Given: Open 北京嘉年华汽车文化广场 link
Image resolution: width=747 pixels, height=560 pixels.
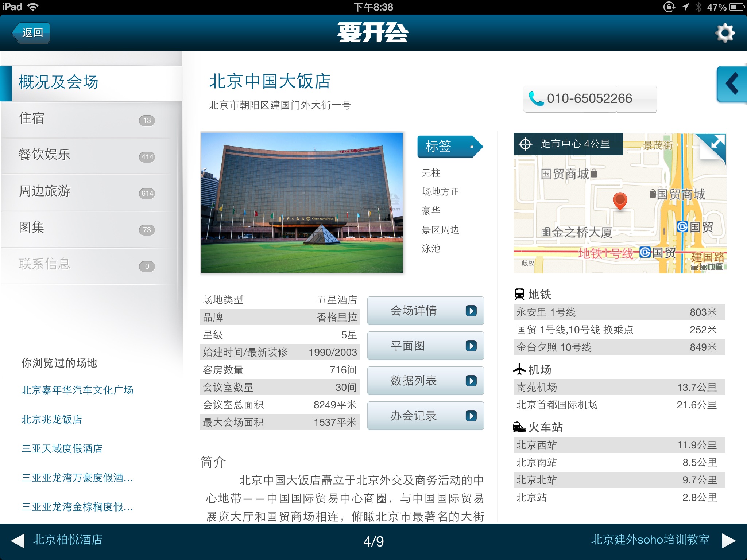Looking at the screenshot, I should (x=77, y=390).
